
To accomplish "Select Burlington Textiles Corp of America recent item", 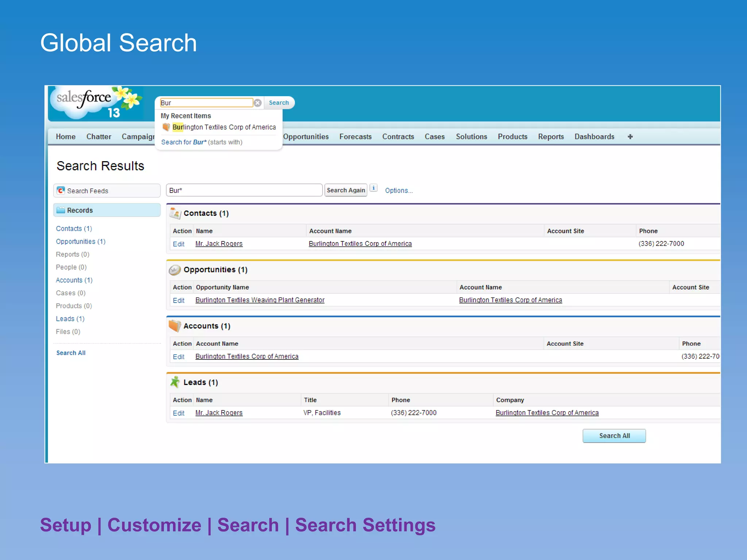I will tap(224, 127).
